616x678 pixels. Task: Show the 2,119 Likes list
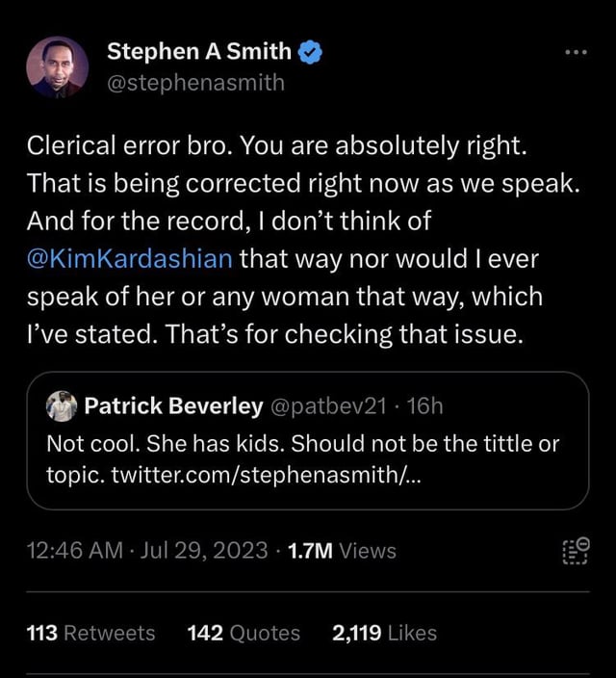point(383,633)
